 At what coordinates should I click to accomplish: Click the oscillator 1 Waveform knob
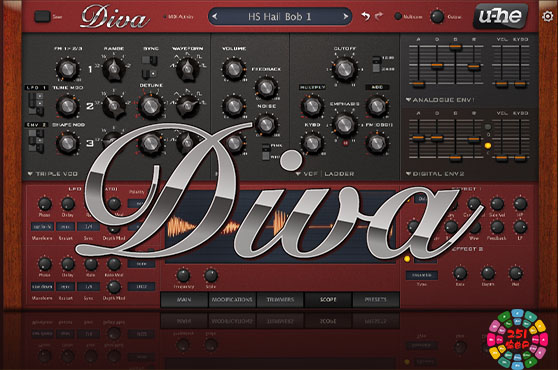coord(188,69)
